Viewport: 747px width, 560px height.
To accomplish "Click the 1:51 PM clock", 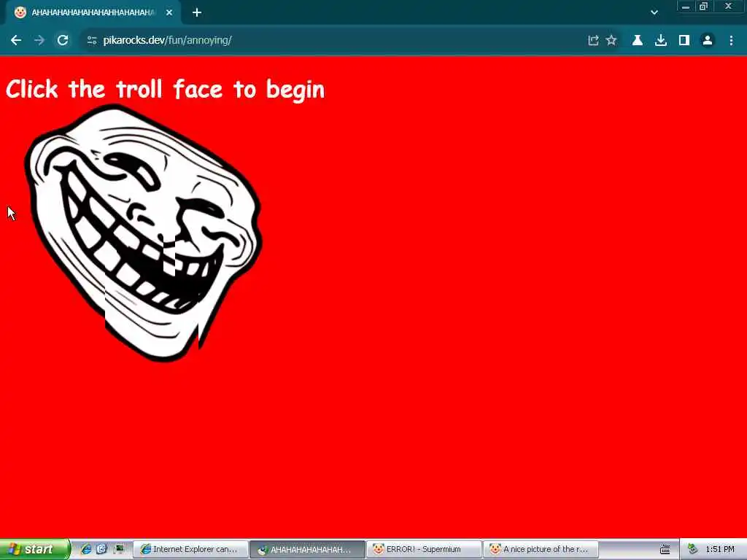I will pos(720,549).
